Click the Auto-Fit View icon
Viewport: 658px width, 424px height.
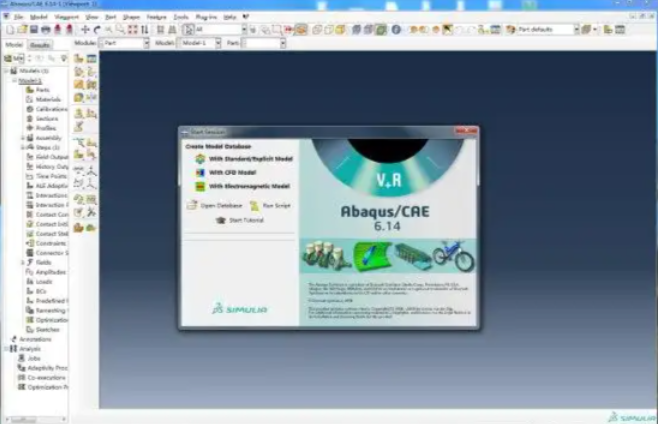click(x=133, y=29)
